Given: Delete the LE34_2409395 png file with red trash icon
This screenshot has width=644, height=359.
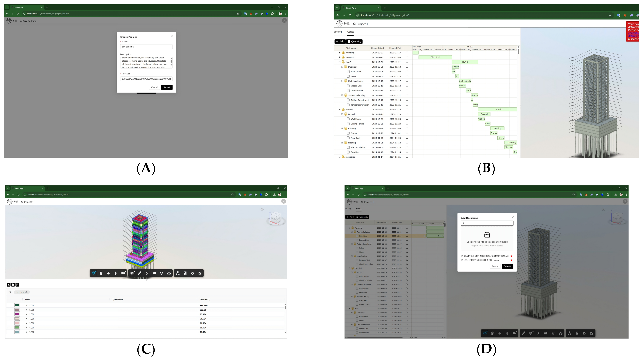Looking at the screenshot, I should click(x=511, y=260).
